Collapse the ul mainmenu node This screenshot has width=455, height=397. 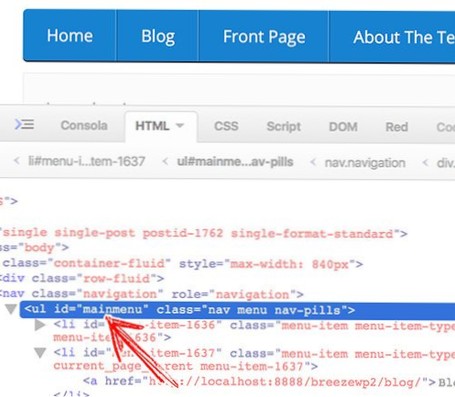(x=11, y=309)
